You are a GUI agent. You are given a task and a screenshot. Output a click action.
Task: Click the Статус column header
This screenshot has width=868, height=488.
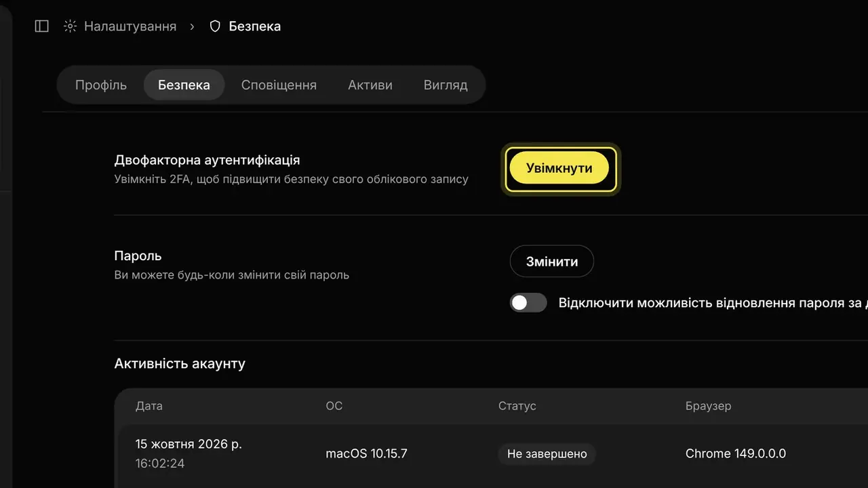(517, 406)
